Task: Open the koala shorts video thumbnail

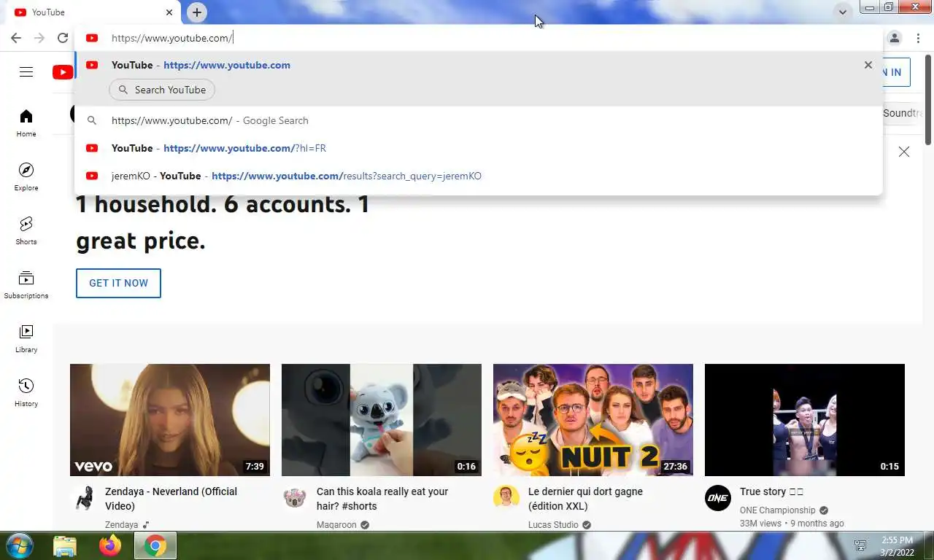Action: (x=382, y=420)
